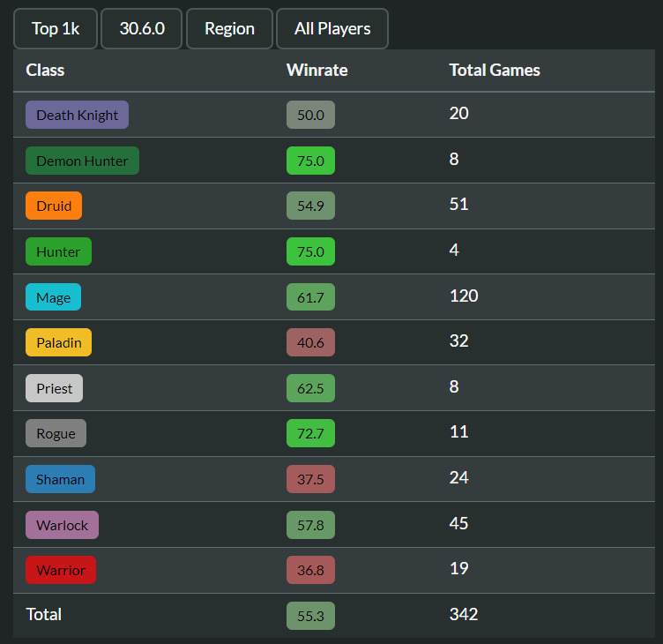Open the 30.6.0 patch version dropdown

point(142,29)
